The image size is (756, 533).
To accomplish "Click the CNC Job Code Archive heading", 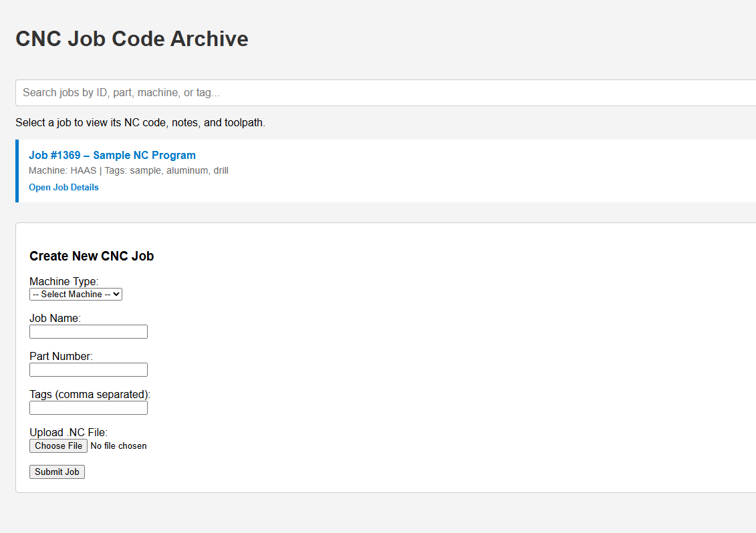I will pyautogui.click(x=132, y=39).
